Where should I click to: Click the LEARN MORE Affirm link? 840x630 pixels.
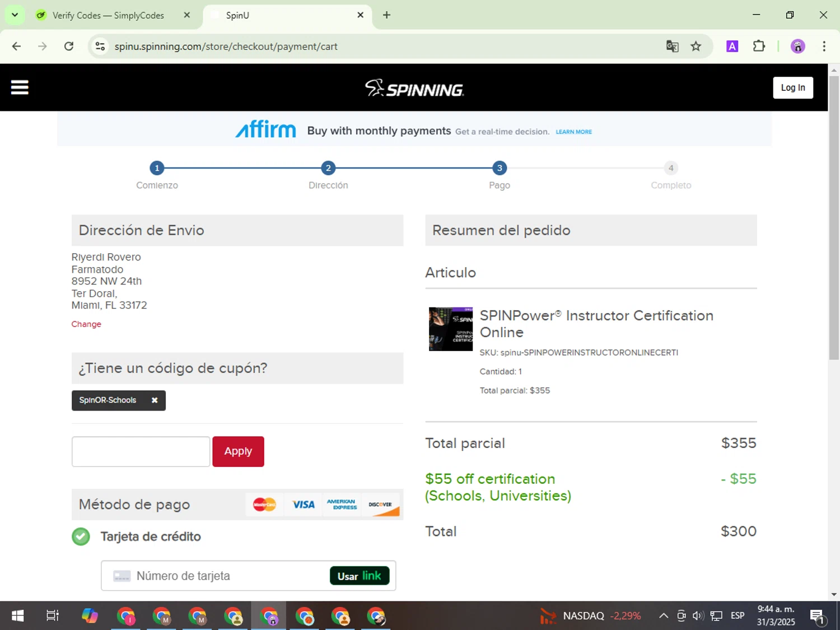[573, 132]
